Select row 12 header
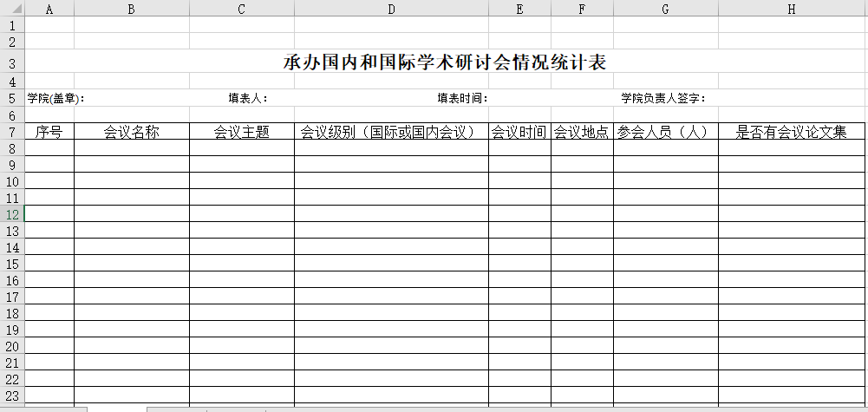This screenshot has height=412, width=868. coord(12,214)
